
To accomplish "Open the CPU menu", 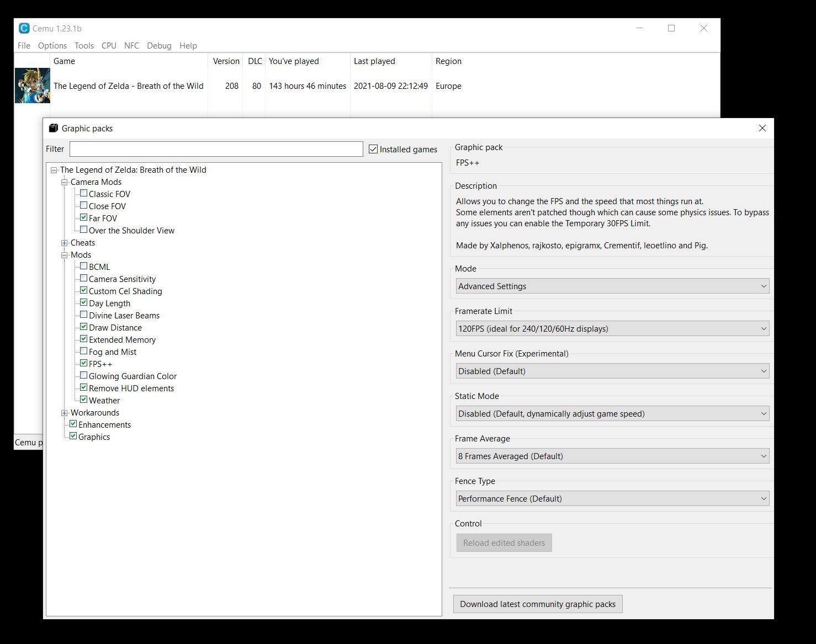I will [109, 46].
